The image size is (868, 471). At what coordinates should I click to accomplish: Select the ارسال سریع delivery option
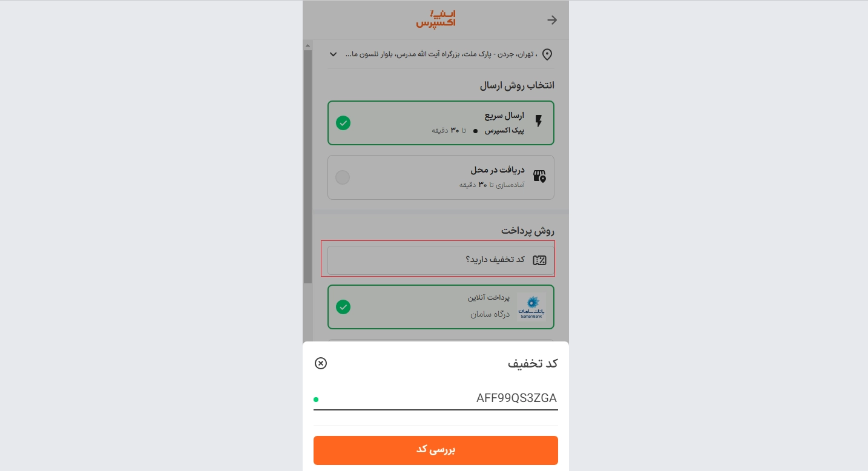(441, 123)
